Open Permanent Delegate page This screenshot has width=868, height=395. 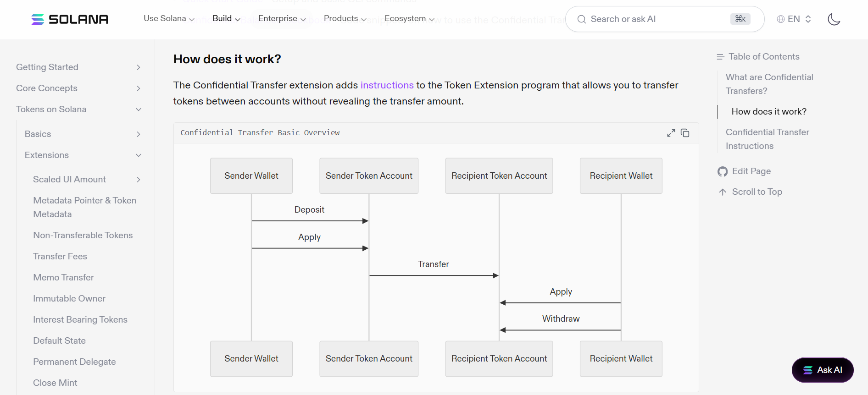click(74, 362)
